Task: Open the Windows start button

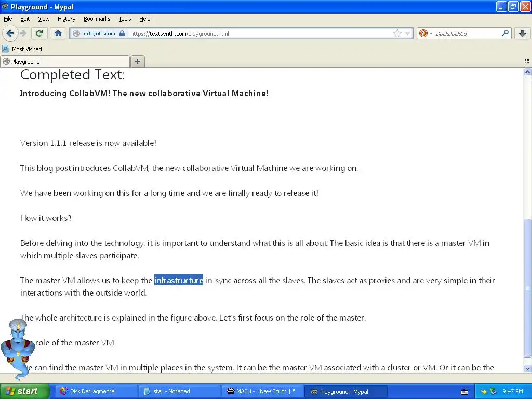Action: tap(24, 391)
